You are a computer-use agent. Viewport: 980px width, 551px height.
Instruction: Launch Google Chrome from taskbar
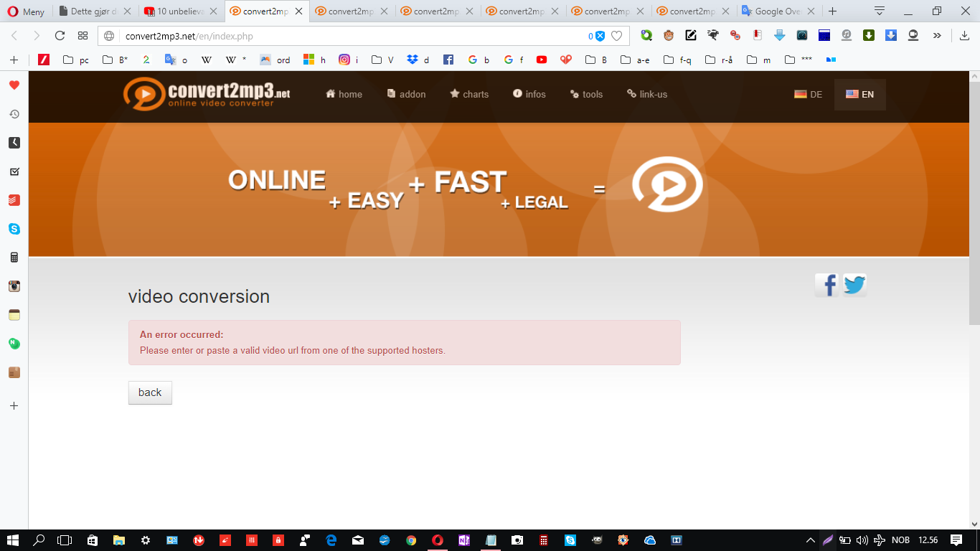click(x=411, y=540)
